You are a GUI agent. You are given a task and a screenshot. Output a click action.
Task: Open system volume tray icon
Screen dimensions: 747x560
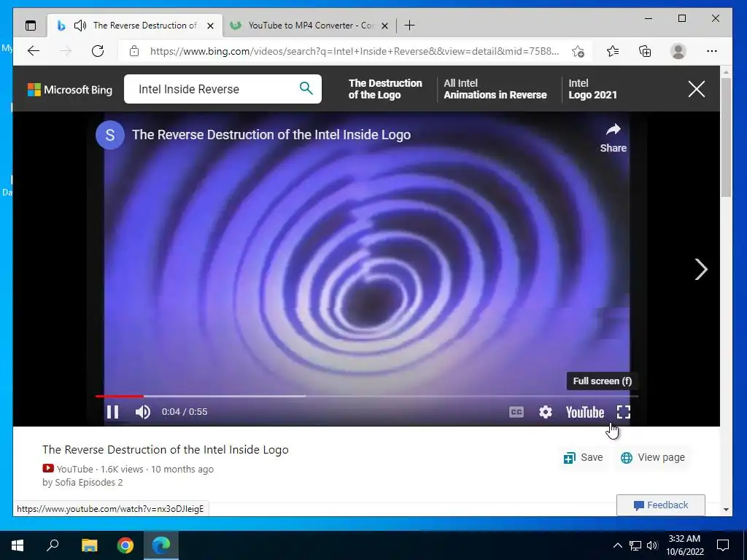tap(653, 545)
